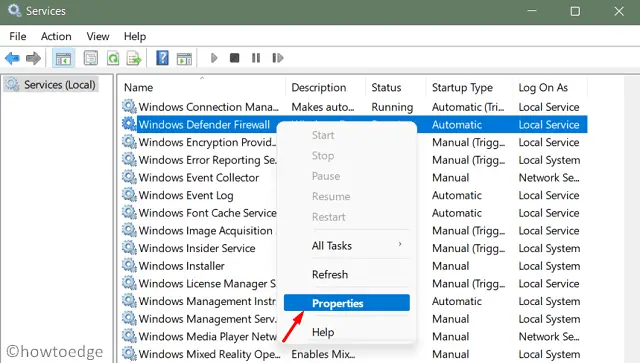Click the gear icon of Windows Media Player Network

click(x=129, y=336)
